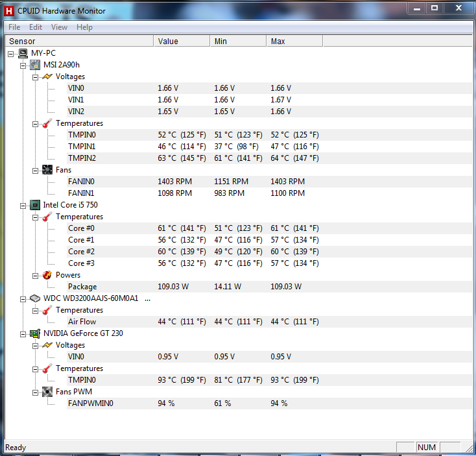This screenshot has height=456, width=476.
Task: Select the Core #3 temperature row
Action: pos(269,263)
